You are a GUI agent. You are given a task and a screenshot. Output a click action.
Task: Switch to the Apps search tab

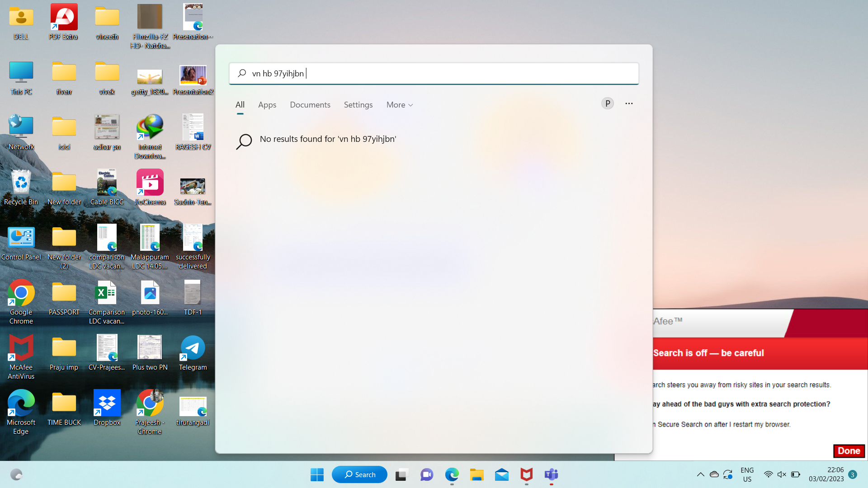(267, 105)
